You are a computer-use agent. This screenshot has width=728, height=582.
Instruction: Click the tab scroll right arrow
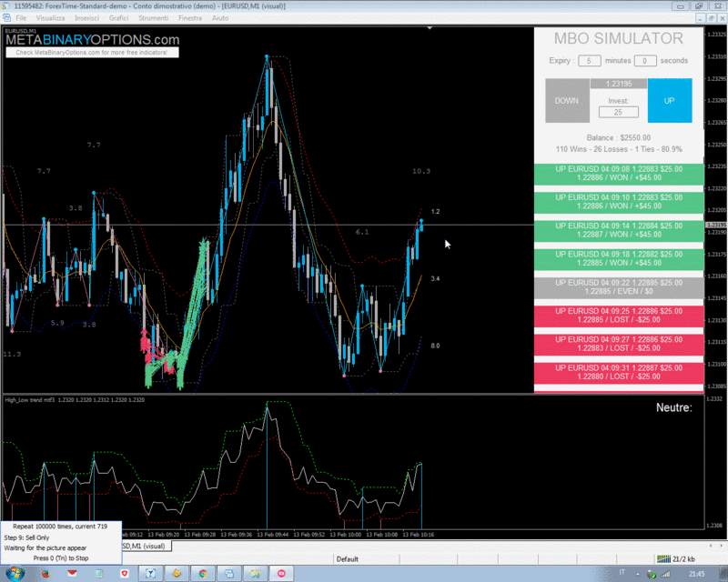pos(722,546)
